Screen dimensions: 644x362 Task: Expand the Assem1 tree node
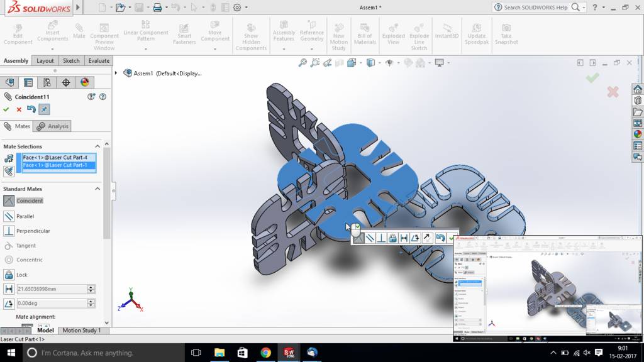coord(116,73)
